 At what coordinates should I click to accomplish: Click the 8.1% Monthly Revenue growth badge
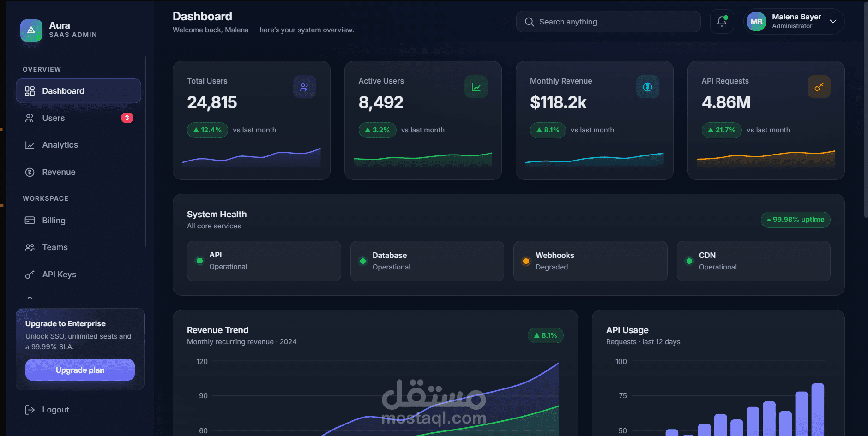point(548,130)
